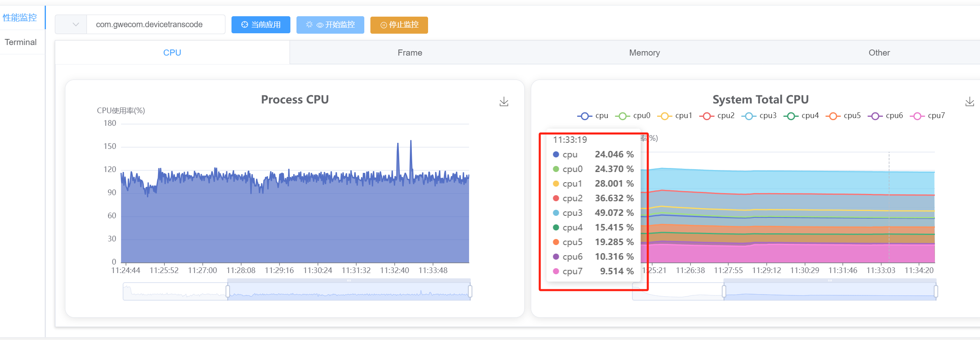Select the Other tab
This screenshot has height=340, width=980.
coord(879,53)
